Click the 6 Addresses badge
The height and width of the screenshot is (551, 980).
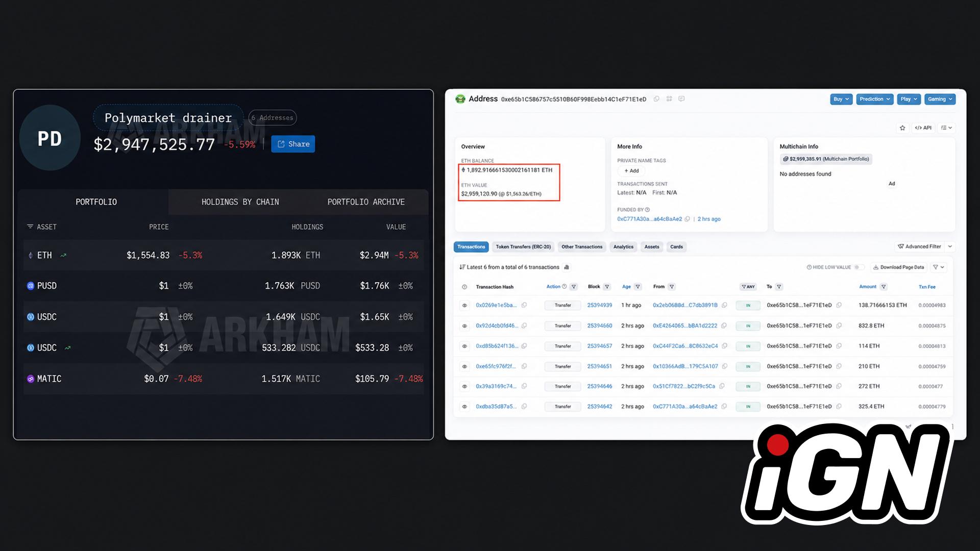click(273, 118)
